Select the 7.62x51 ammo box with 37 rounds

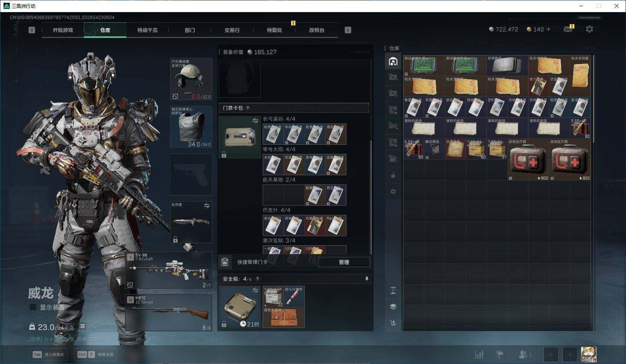(497, 149)
